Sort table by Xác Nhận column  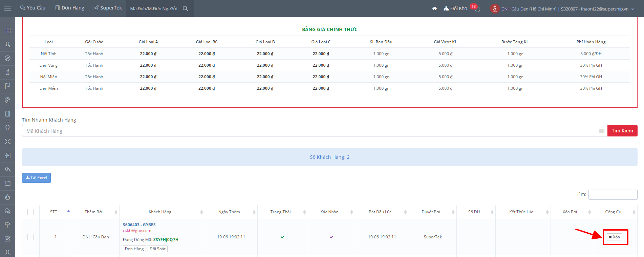[331, 212]
